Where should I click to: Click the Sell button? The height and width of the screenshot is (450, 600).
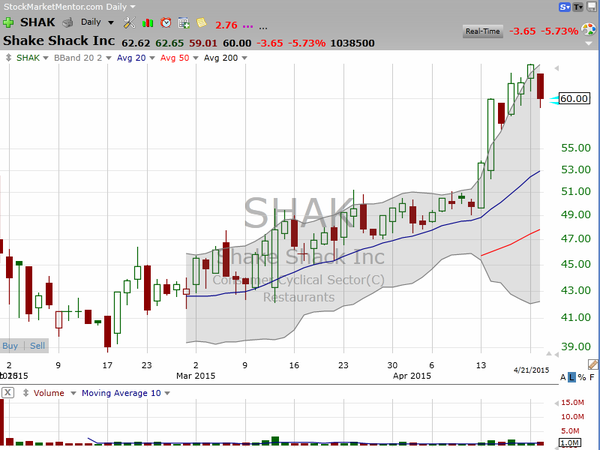(x=38, y=346)
